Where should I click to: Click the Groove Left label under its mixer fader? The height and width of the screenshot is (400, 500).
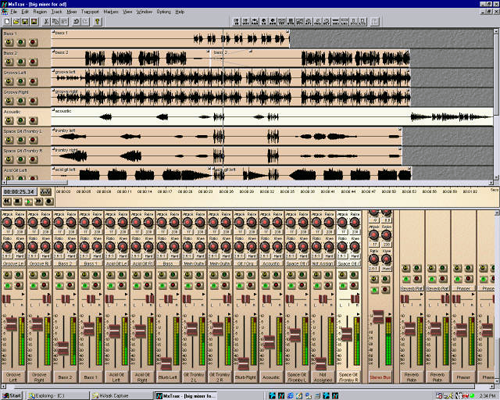(13, 377)
